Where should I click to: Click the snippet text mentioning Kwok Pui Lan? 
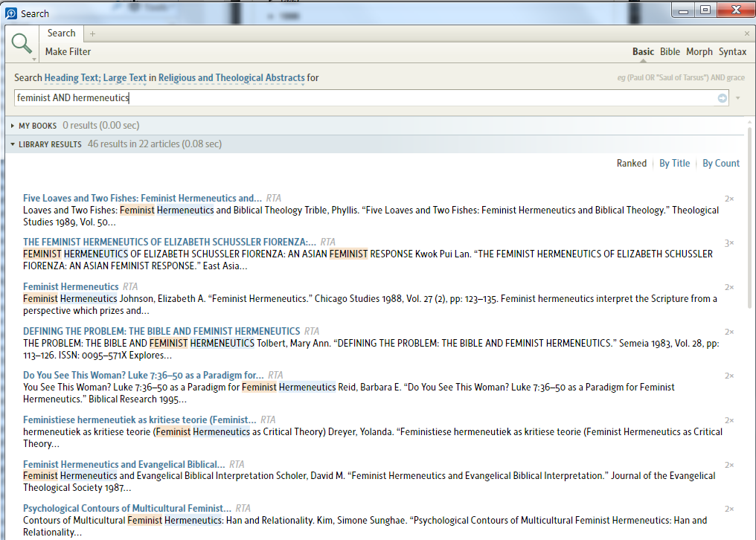(x=368, y=260)
